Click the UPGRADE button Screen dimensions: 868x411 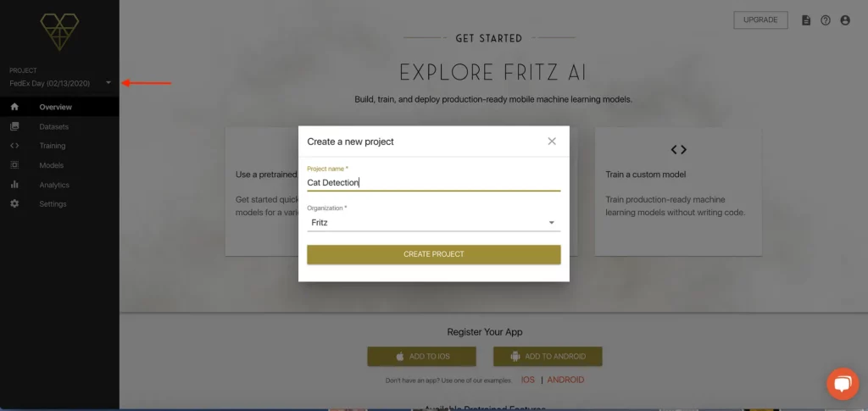point(760,19)
